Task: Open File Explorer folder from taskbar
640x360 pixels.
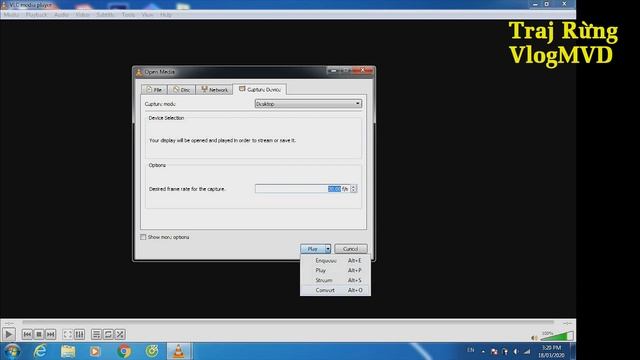Action: click(68, 351)
